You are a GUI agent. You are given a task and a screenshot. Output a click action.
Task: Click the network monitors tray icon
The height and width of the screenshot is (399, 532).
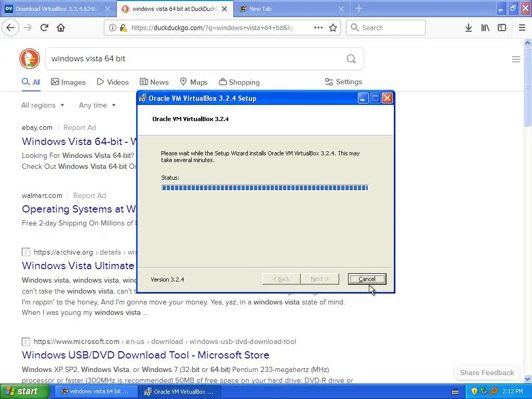coord(484,391)
